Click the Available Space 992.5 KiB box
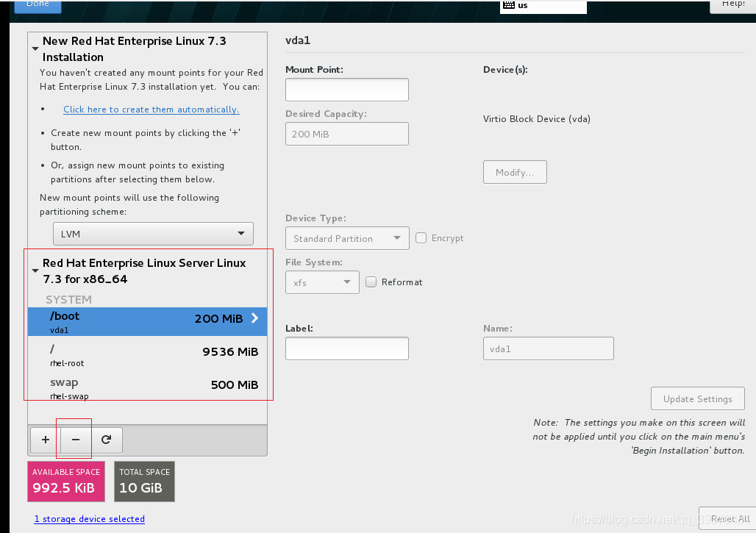The height and width of the screenshot is (533, 756). pyautogui.click(x=66, y=482)
